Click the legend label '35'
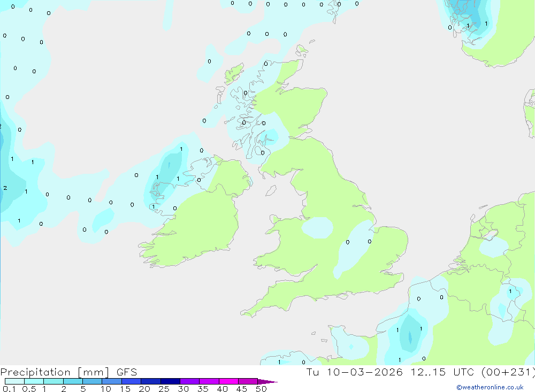Image resolution: width=535 pixels, height=392 pixels. point(203,389)
